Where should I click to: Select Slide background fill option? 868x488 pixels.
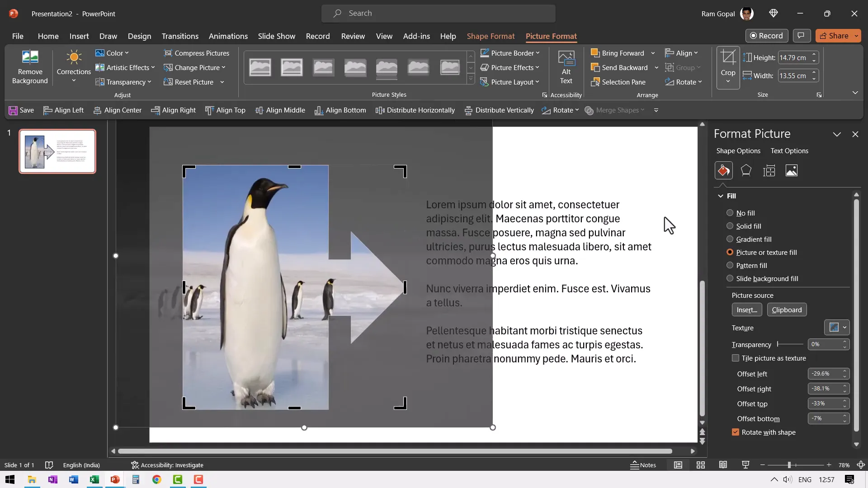click(x=762, y=278)
